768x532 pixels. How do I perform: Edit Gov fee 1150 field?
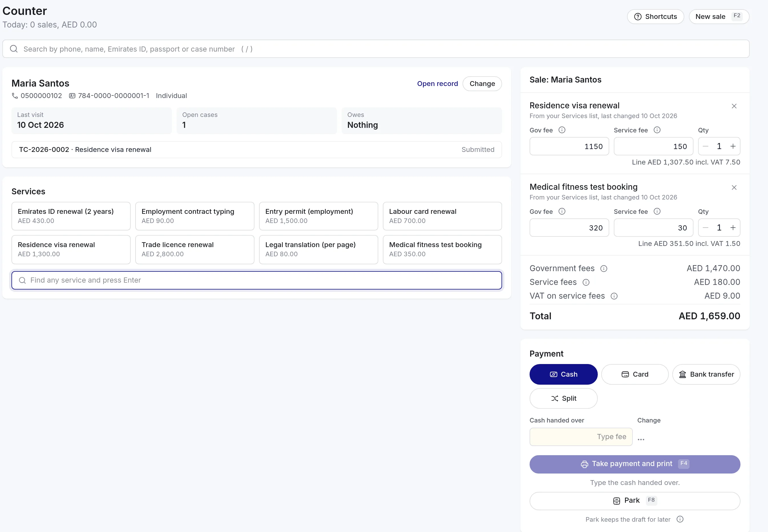coord(569,146)
